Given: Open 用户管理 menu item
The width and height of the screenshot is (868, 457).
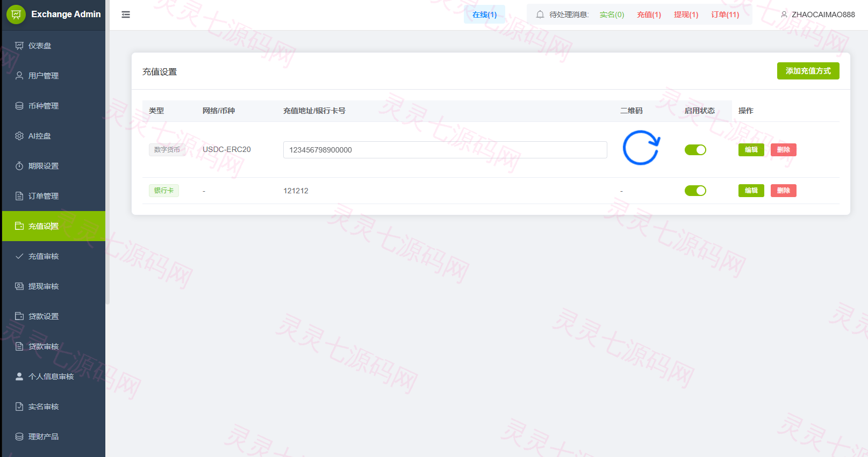Looking at the screenshot, I should pyautogui.click(x=54, y=76).
